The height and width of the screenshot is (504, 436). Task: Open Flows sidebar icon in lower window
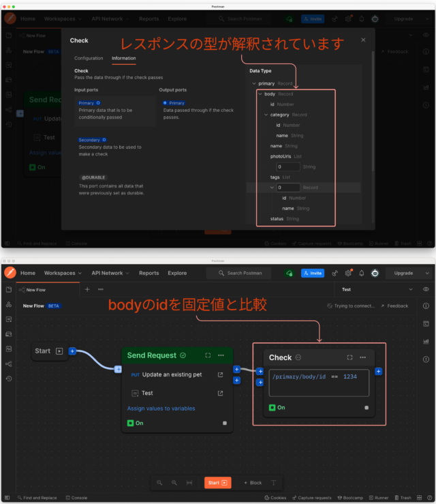pos(9,364)
